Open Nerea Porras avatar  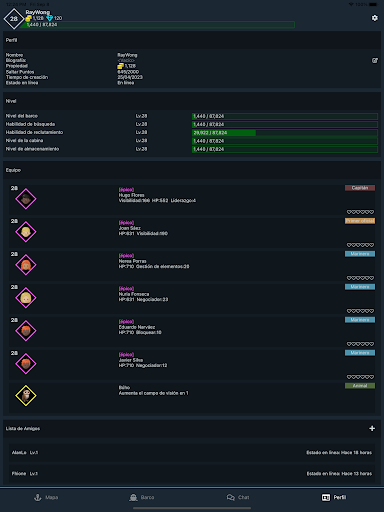(x=26, y=265)
